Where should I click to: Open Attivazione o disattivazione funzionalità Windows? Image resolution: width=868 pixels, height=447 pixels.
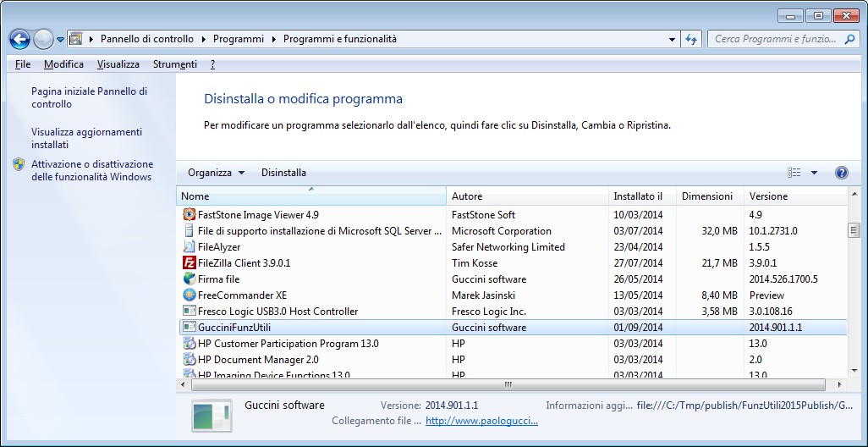coord(92,171)
